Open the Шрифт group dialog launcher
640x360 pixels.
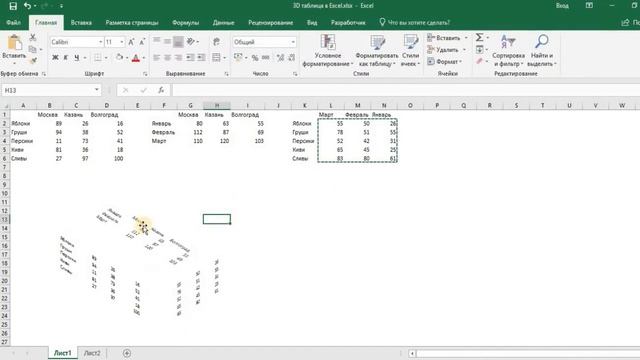coord(145,74)
